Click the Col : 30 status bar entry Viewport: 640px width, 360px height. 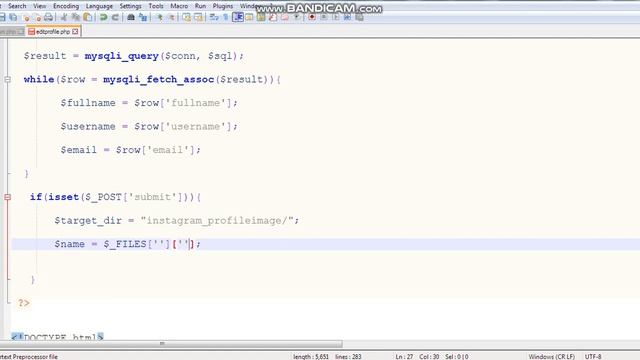coord(429,356)
